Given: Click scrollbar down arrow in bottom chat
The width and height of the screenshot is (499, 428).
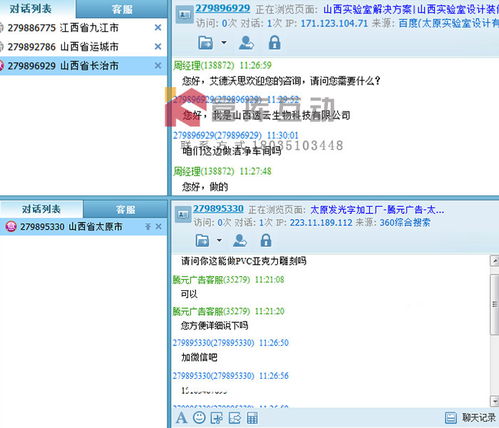Looking at the screenshot, I should [494, 400].
